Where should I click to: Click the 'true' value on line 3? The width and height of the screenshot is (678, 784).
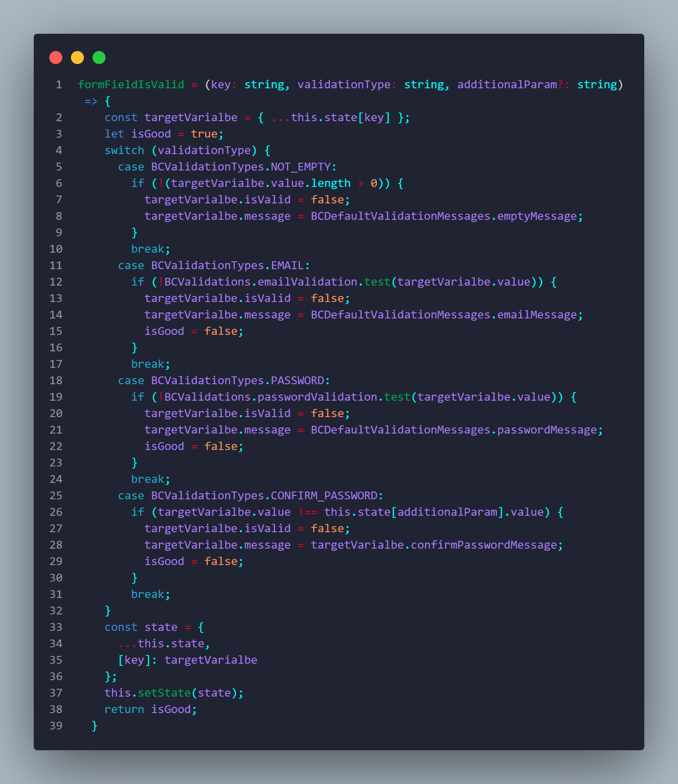[x=204, y=134]
